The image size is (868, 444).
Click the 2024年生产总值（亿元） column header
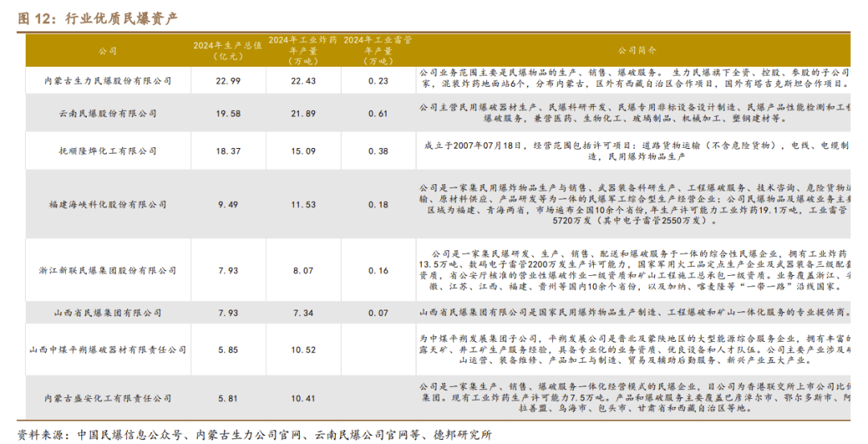pos(227,51)
